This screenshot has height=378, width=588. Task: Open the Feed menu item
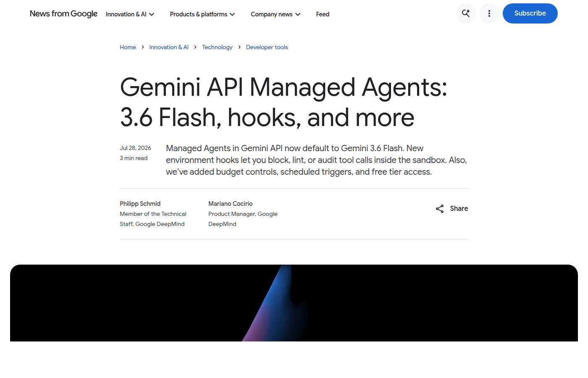(323, 14)
